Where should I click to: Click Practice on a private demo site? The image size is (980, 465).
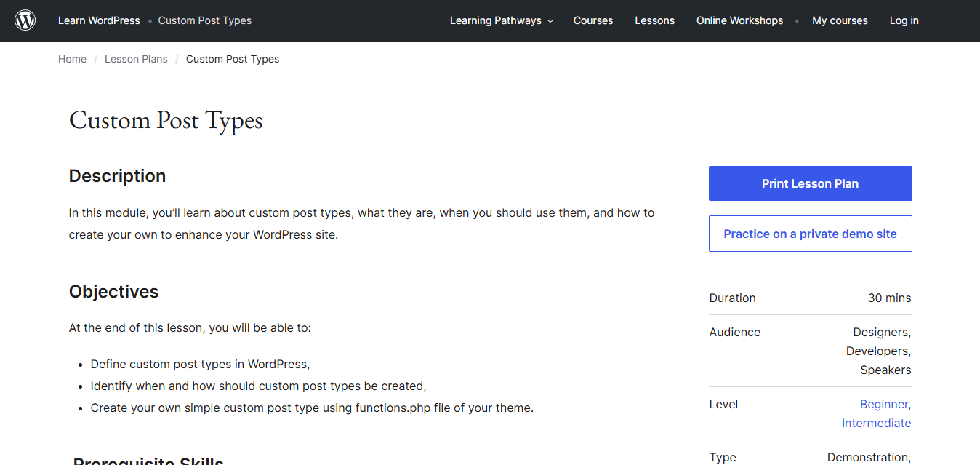pyautogui.click(x=810, y=234)
